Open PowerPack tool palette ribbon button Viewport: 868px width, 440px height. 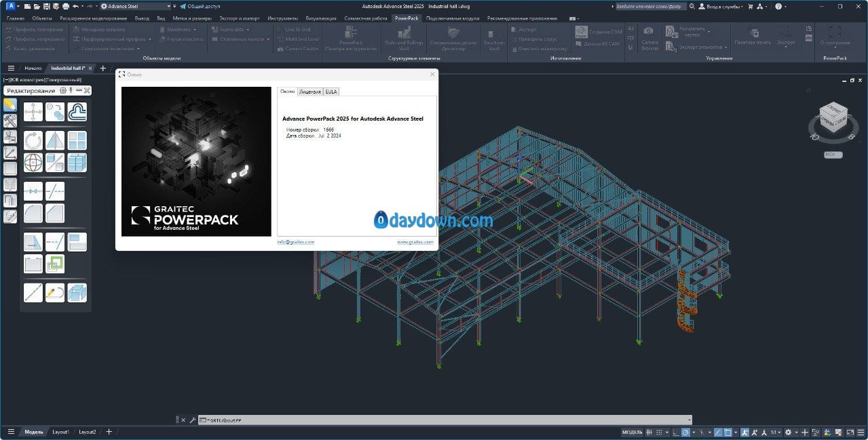(351, 39)
